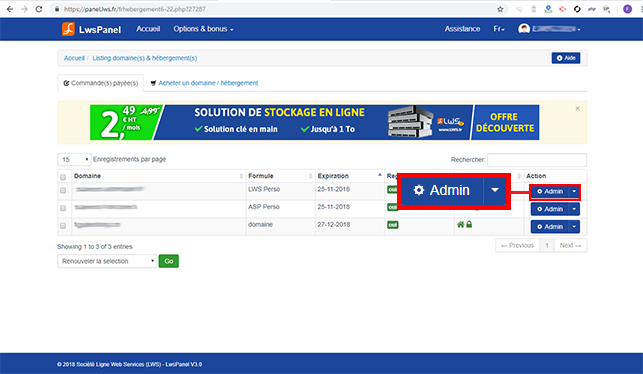Tick the select-all checkbox in the table header
This screenshot has width=643, height=374.
[x=63, y=177]
